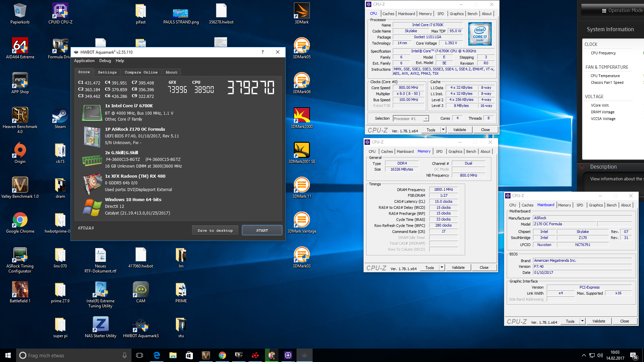Click Close in CPU-Z Memory window
The image size is (644, 362).
tap(484, 267)
